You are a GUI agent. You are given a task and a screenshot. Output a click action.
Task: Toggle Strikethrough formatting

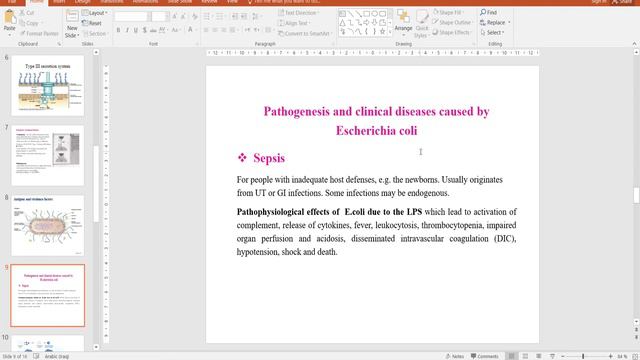(x=153, y=30)
